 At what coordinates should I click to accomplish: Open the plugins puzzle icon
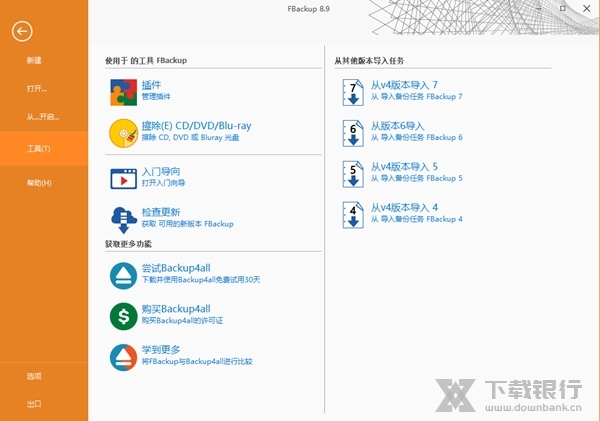coord(123,92)
